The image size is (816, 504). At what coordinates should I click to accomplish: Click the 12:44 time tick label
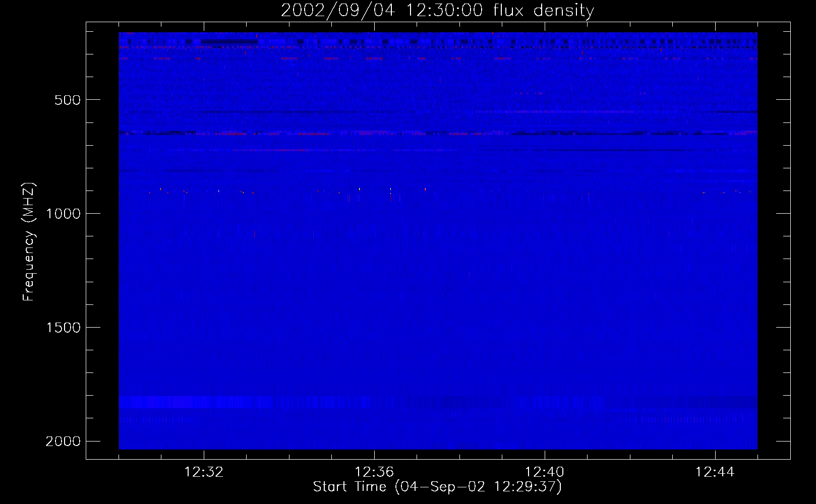pyautogui.click(x=715, y=472)
